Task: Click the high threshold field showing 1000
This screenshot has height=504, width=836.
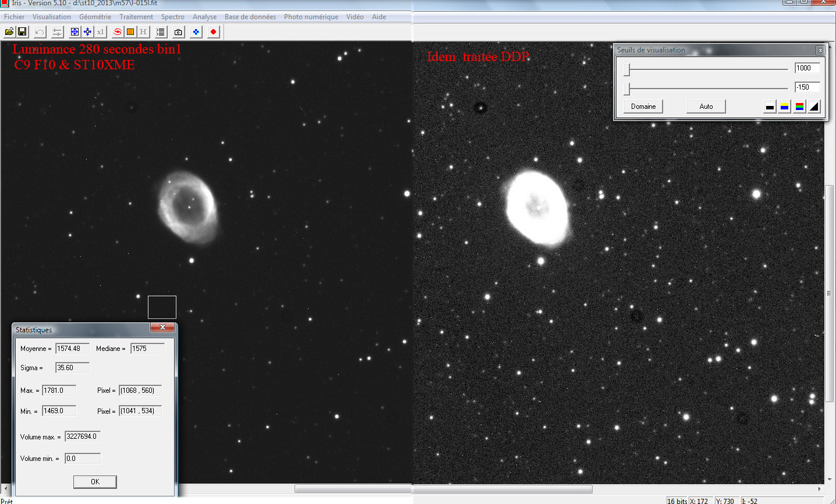Action: (807, 68)
